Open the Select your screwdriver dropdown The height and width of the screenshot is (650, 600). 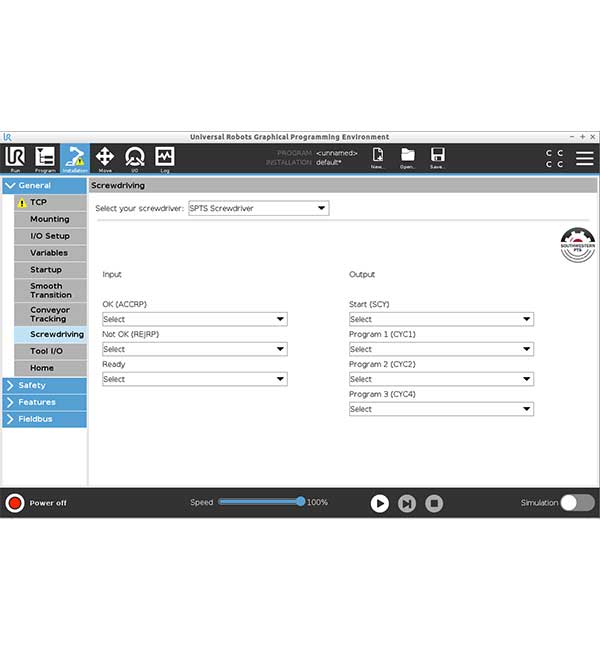pos(259,208)
